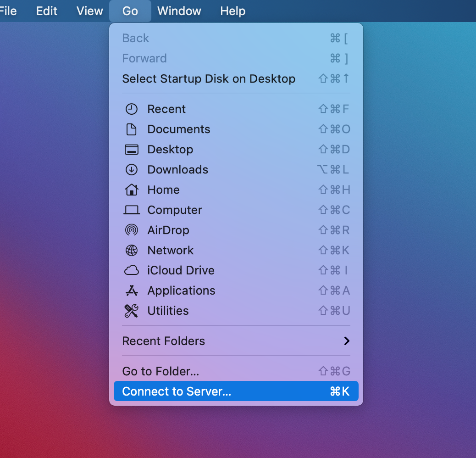Click the Network label
Screen dimensions: 476x458
[170, 250]
